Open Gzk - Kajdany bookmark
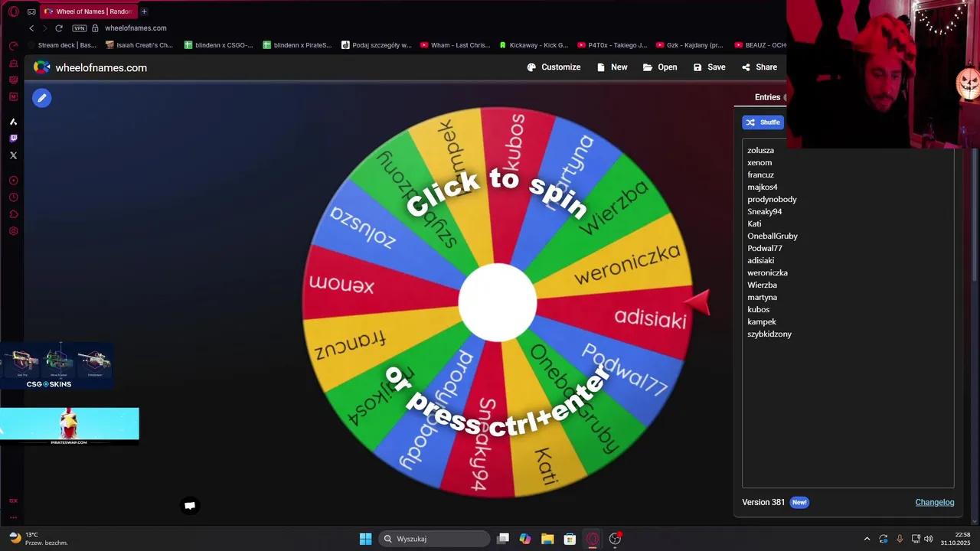This screenshot has height=551, width=980. (x=691, y=45)
